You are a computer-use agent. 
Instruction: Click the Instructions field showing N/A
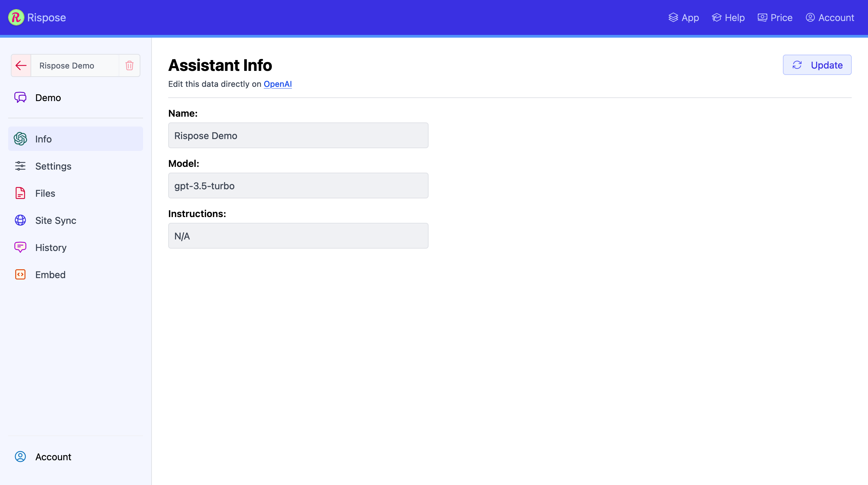coord(298,236)
